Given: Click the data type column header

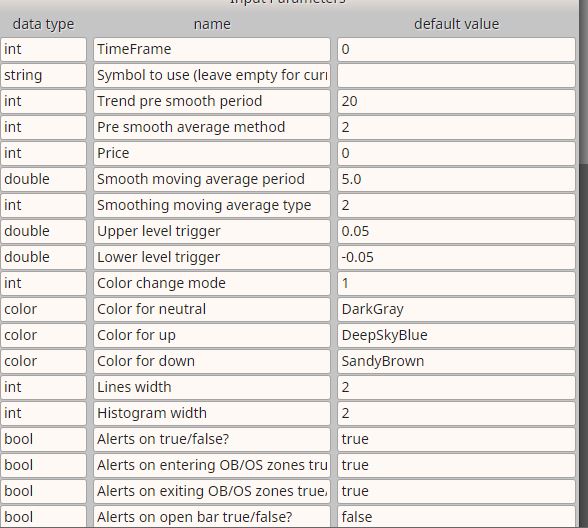Looking at the screenshot, I should coord(43,24).
